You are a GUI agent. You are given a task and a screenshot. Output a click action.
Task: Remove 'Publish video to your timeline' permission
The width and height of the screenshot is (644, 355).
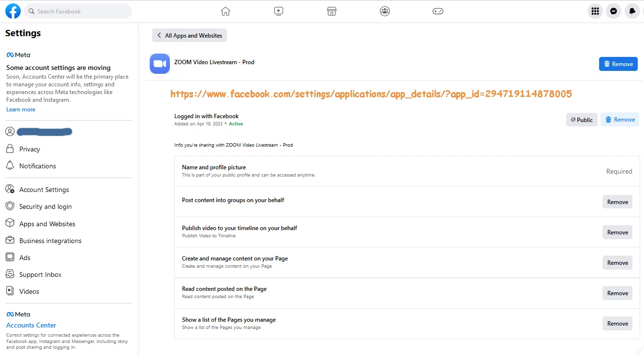pyautogui.click(x=617, y=232)
